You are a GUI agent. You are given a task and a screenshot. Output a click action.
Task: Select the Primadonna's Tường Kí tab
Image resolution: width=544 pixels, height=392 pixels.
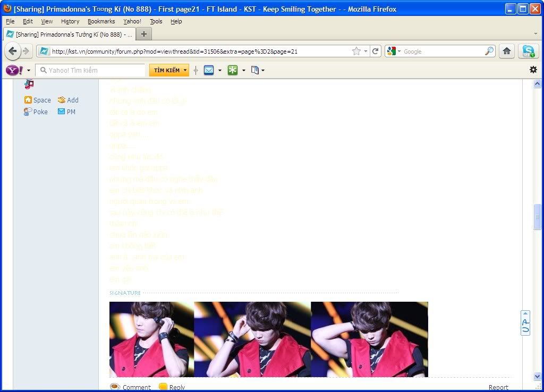click(x=69, y=35)
